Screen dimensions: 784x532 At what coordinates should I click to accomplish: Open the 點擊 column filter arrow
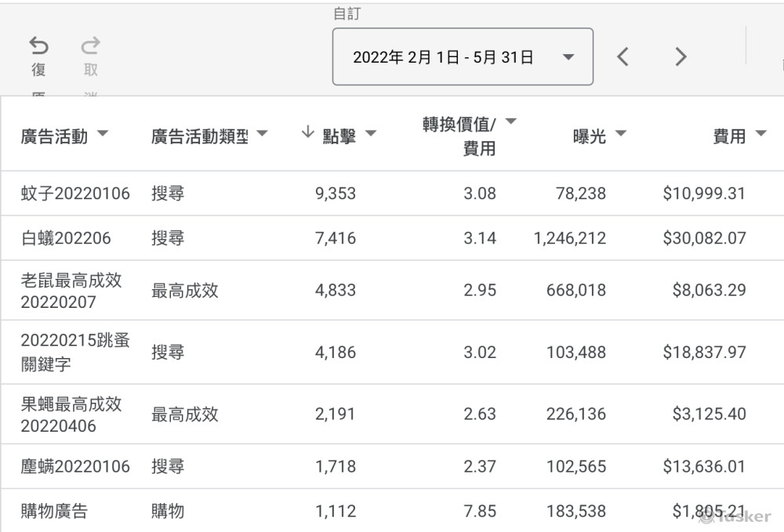pos(371,134)
